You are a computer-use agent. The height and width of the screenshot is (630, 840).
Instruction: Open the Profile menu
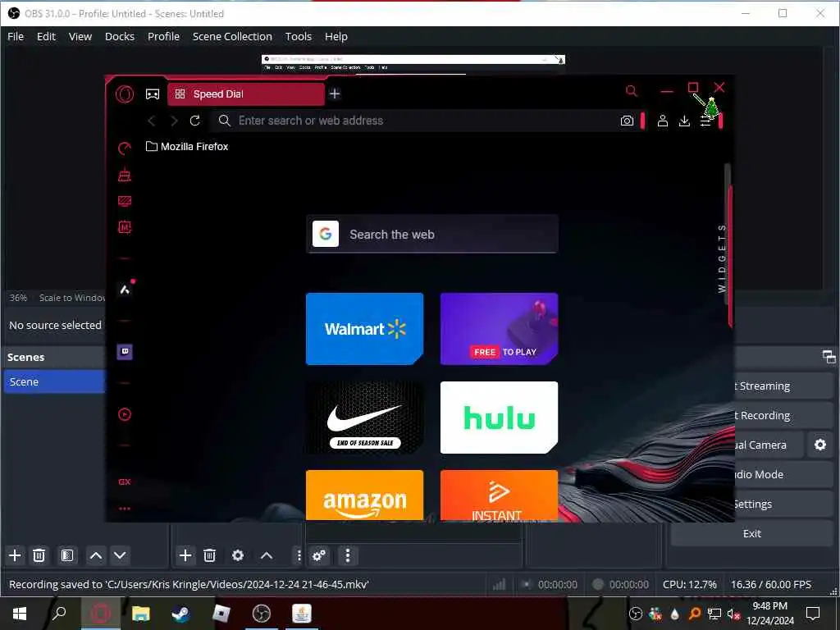[x=163, y=36]
